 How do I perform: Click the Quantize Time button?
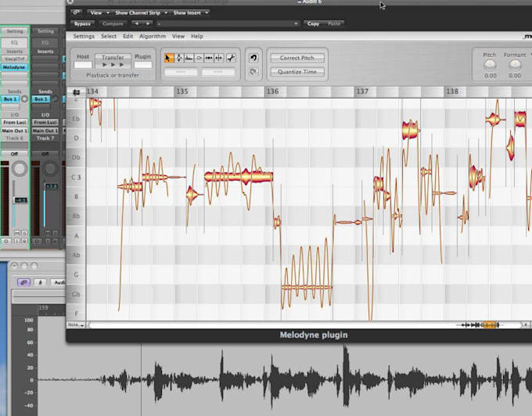click(297, 72)
